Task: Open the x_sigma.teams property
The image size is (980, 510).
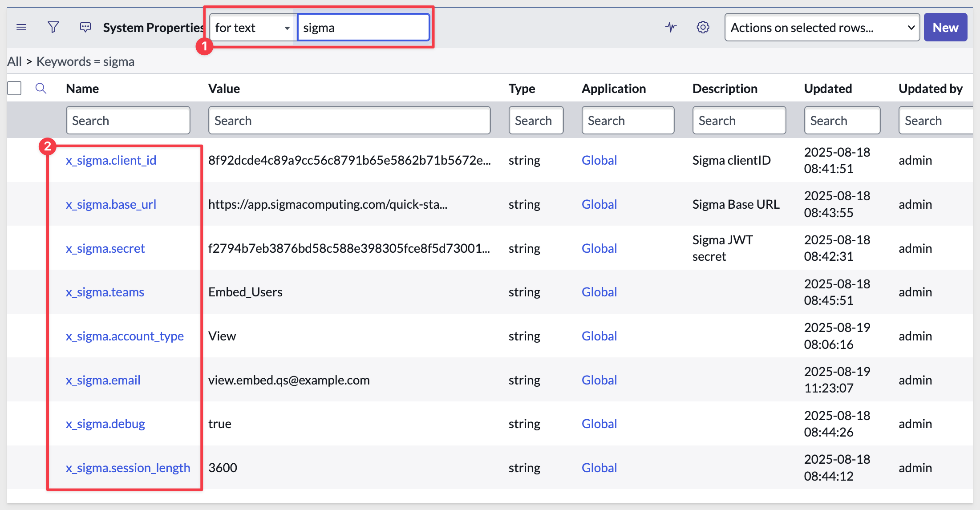Action: (105, 292)
